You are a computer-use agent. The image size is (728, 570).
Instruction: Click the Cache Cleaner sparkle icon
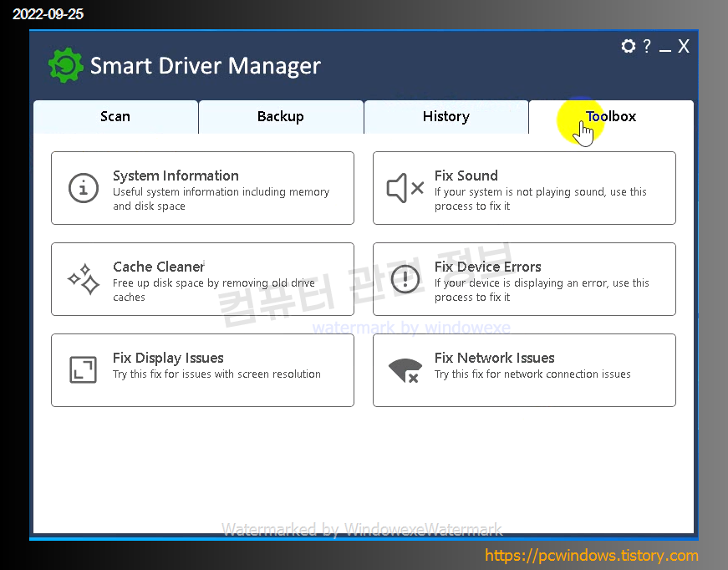pos(84,279)
